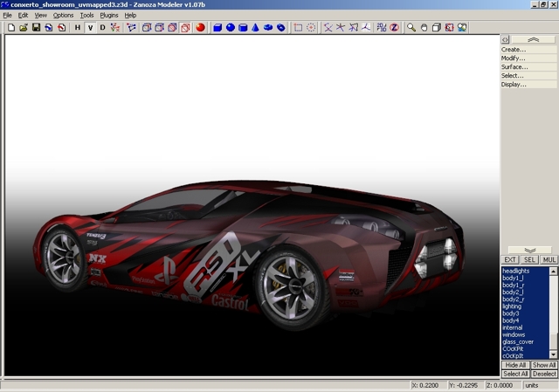
Task: Activate the magnifier zoom tool
Action: point(411,28)
